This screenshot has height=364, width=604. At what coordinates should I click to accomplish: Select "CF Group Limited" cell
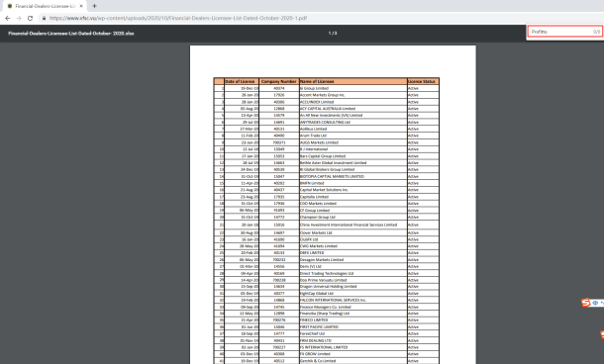point(353,211)
